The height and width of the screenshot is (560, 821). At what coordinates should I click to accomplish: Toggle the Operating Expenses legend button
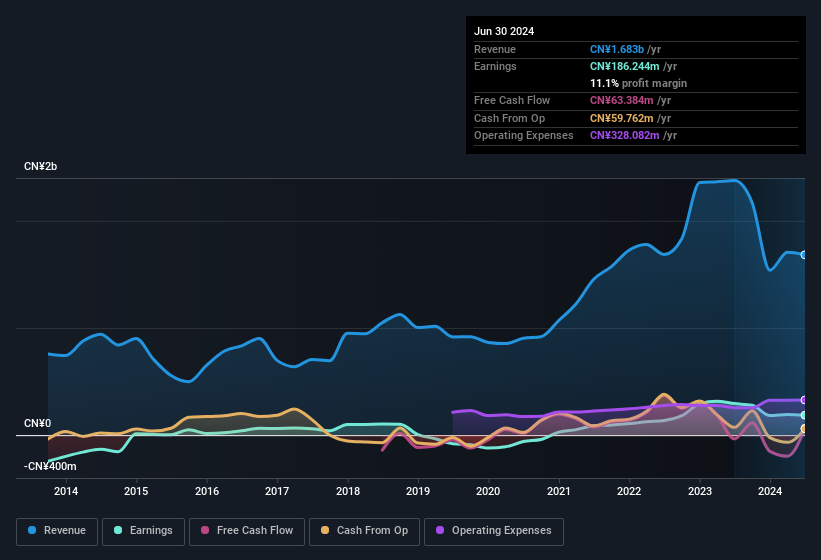pos(494,531)
